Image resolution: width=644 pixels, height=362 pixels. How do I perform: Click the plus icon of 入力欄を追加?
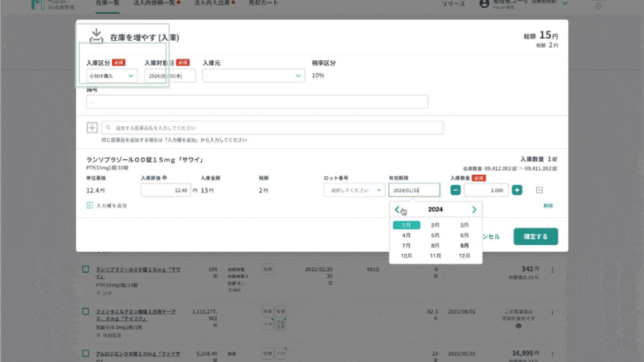tap(89, 205)
